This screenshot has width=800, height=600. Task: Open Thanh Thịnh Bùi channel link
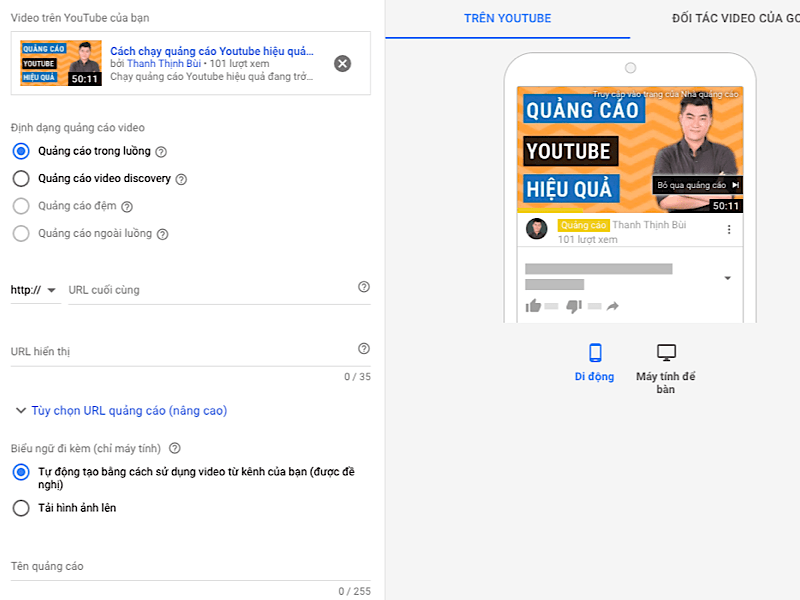(164, 64)
